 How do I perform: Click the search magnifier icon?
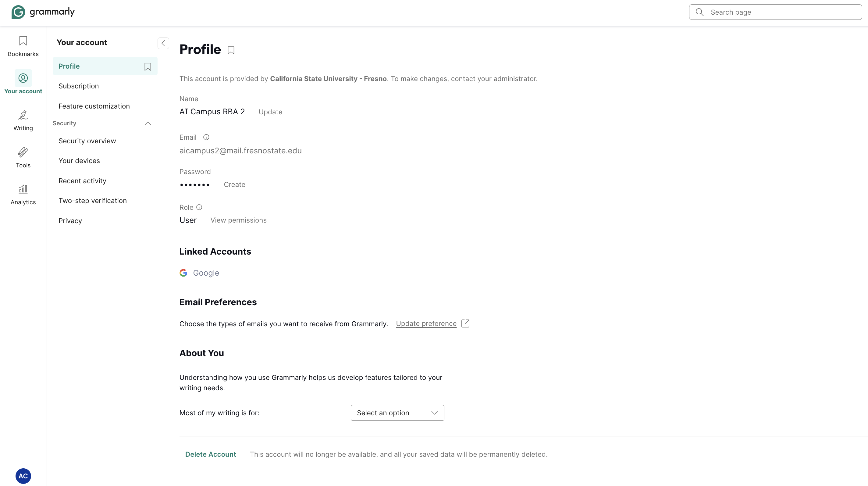tap(699, 12)
